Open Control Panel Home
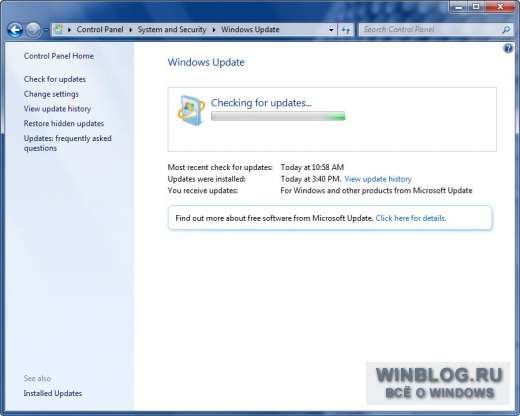 pyautogui.click(x=59, y=56)
